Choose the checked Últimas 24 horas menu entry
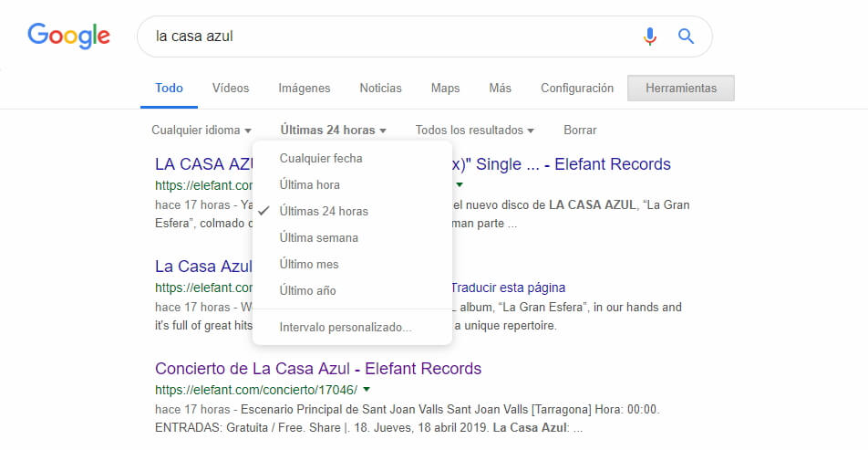This screenshot has width=868, height=450. (352, 211)
